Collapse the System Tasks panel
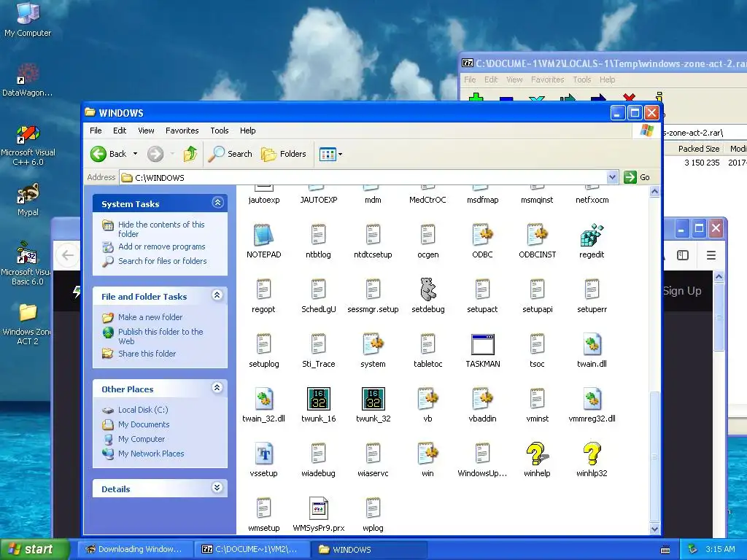 coord(217,203)
